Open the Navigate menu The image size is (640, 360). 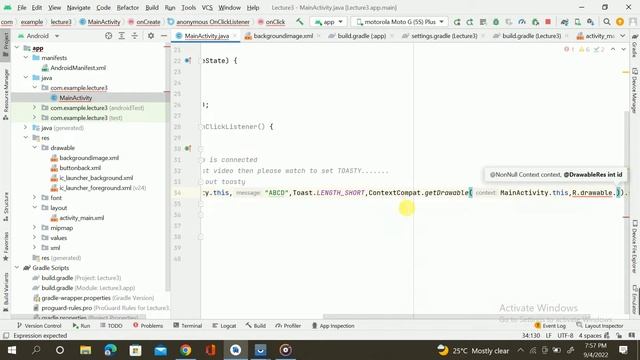[78, 7]
